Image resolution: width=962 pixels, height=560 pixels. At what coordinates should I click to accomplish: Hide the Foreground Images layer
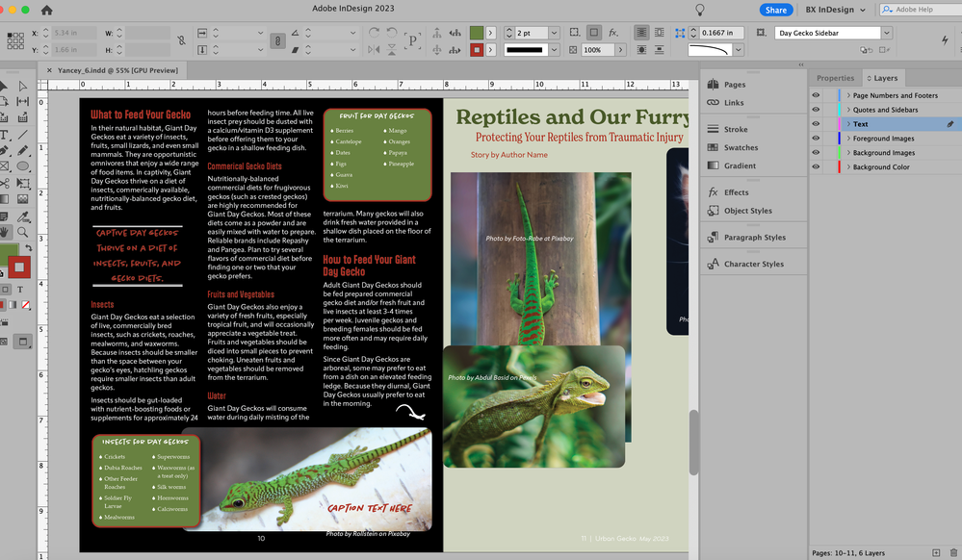[816, 139]
